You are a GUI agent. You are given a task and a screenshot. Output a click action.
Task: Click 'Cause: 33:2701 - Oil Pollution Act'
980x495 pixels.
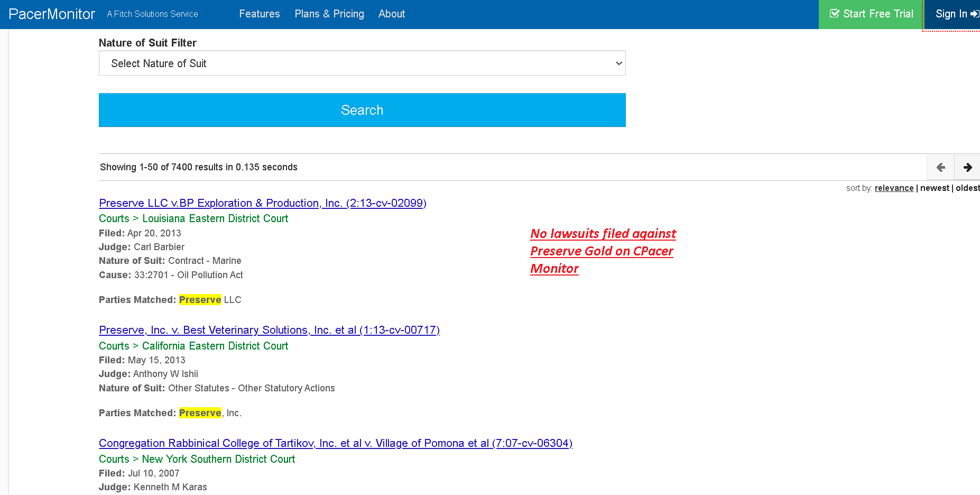[171, 275]
